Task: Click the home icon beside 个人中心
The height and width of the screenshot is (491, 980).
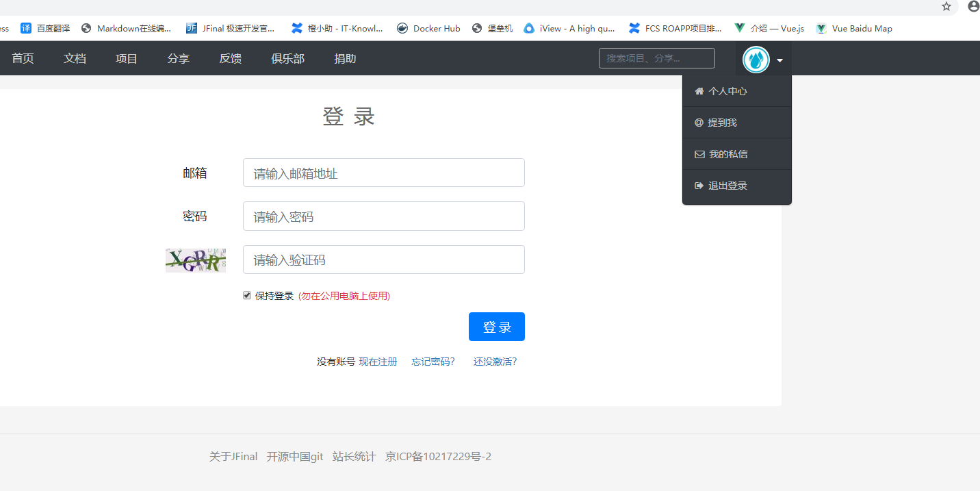Action: pyautogui.click(x=699, y=91)
